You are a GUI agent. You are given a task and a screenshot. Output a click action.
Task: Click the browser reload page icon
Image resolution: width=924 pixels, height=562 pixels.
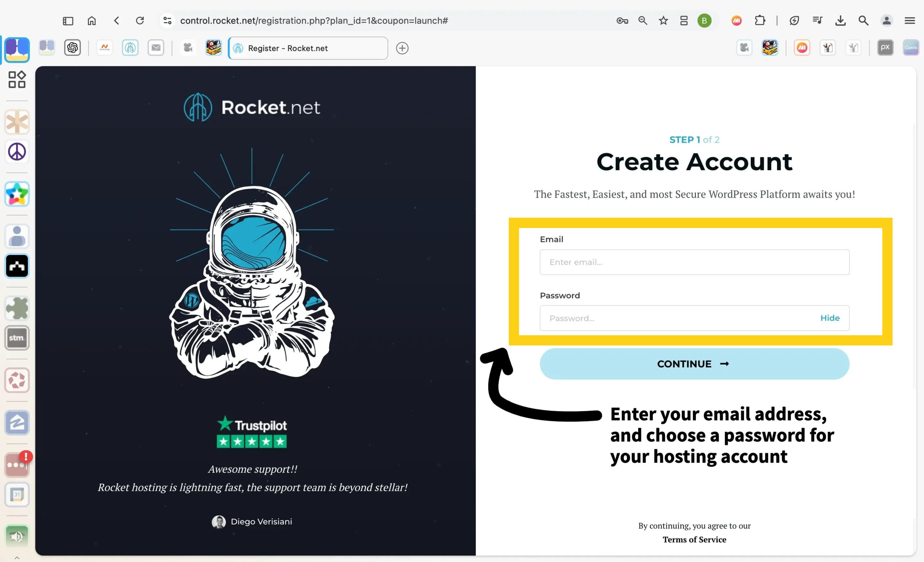coord(140,21)
